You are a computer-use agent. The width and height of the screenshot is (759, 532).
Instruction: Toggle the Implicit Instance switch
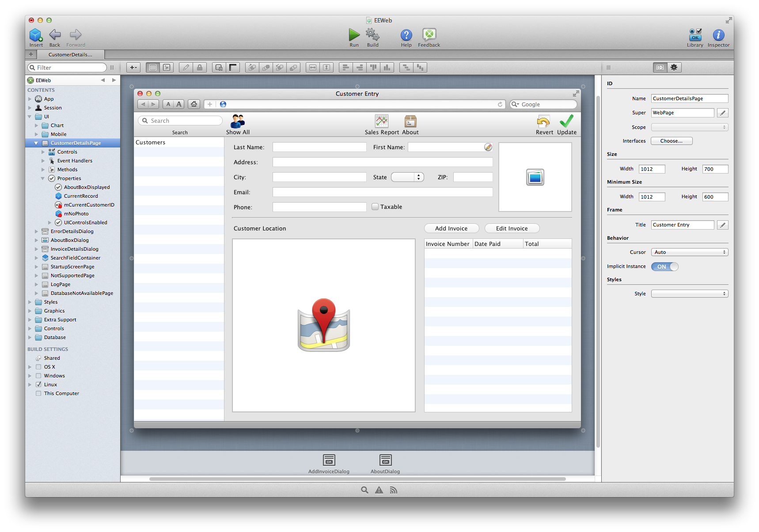[665, 267]
